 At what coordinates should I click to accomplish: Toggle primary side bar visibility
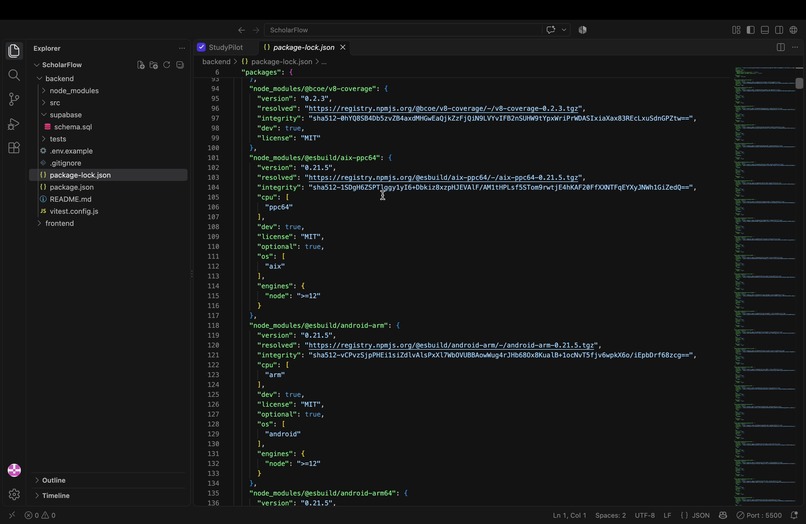point(750,30)
